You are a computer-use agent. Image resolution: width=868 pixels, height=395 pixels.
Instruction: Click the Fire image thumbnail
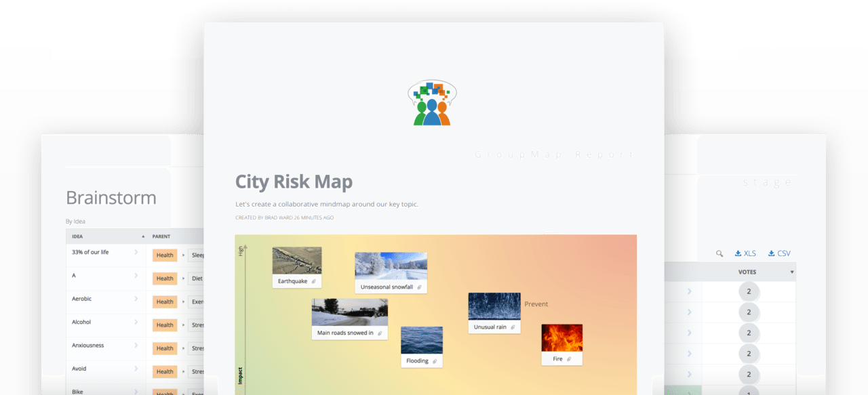pyautogui.click(x=562, y=338)
